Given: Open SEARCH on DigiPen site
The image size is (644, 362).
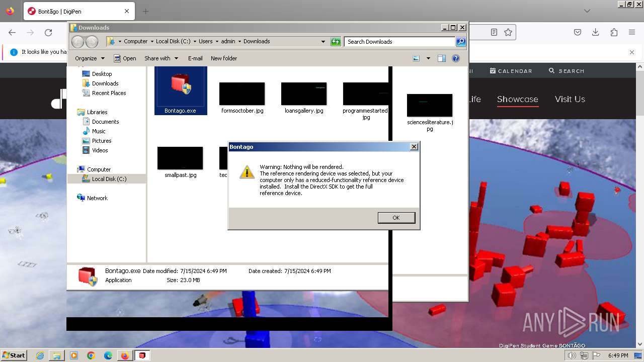Looking at the screenshot, I should [567, 71].
